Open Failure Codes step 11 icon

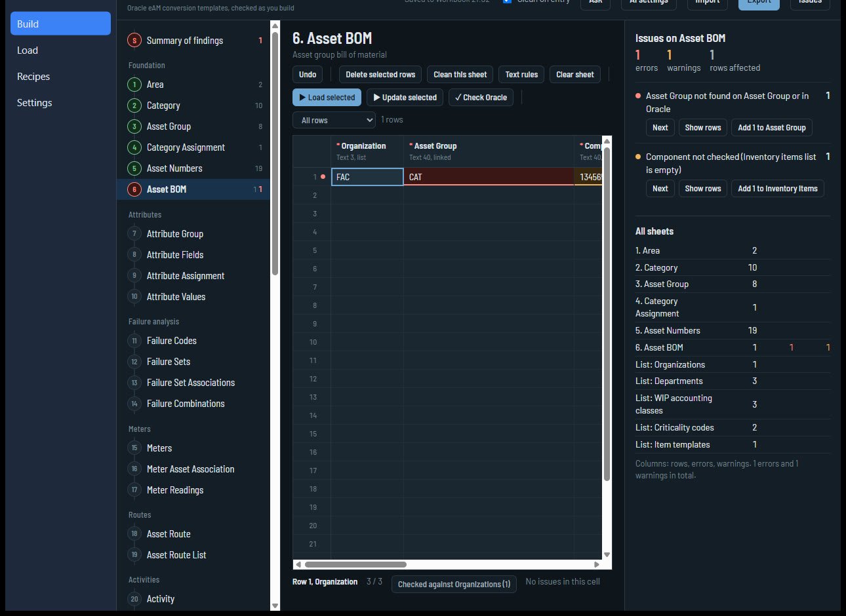pyautogui.click(x=134, y=341)
